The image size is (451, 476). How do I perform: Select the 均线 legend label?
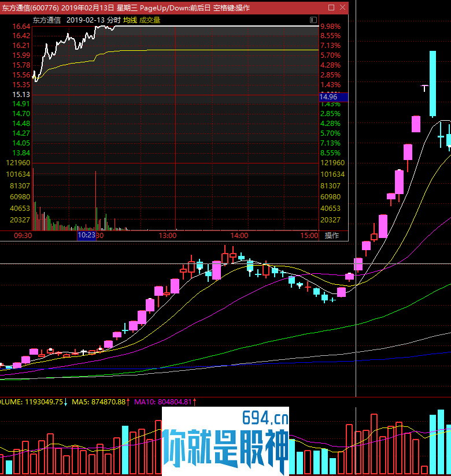point(130,20)
